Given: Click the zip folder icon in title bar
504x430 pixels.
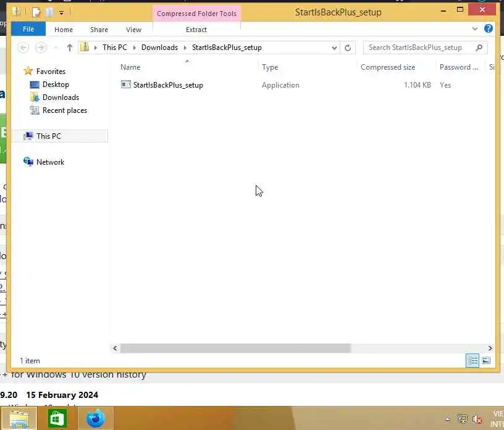Looking at the screenshot, I should click(x=16, y=12).
